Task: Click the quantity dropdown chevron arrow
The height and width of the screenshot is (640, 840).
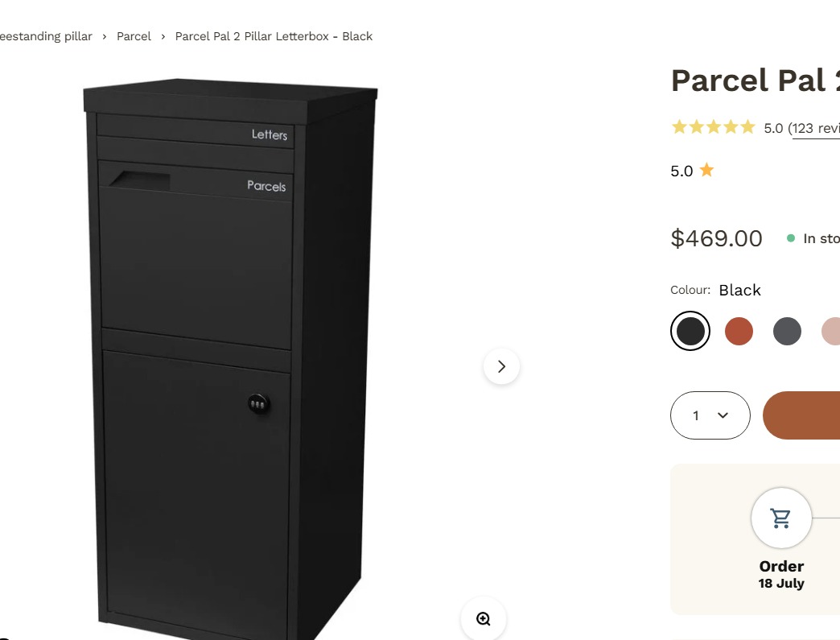Action: point(723,415)
